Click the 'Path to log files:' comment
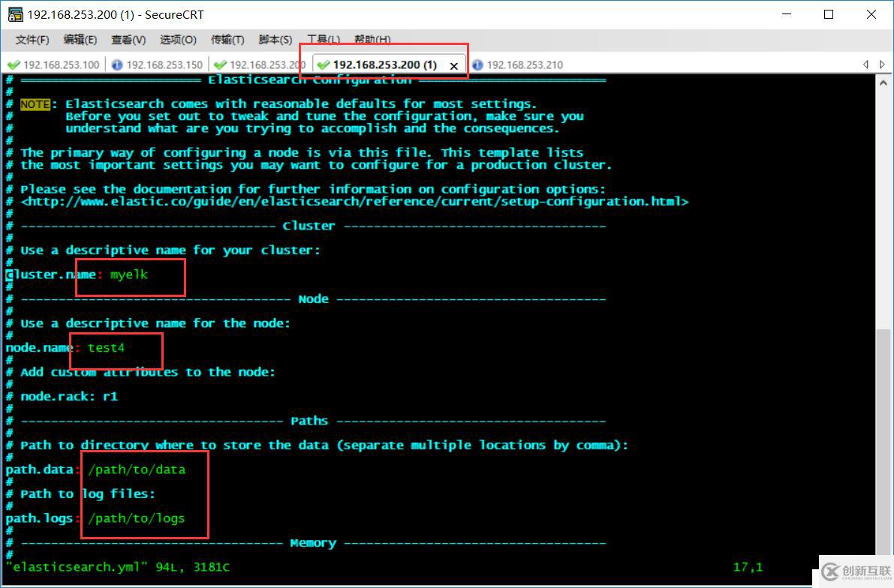Viewport: 894px width, 588px height. (x=88, y=494)
